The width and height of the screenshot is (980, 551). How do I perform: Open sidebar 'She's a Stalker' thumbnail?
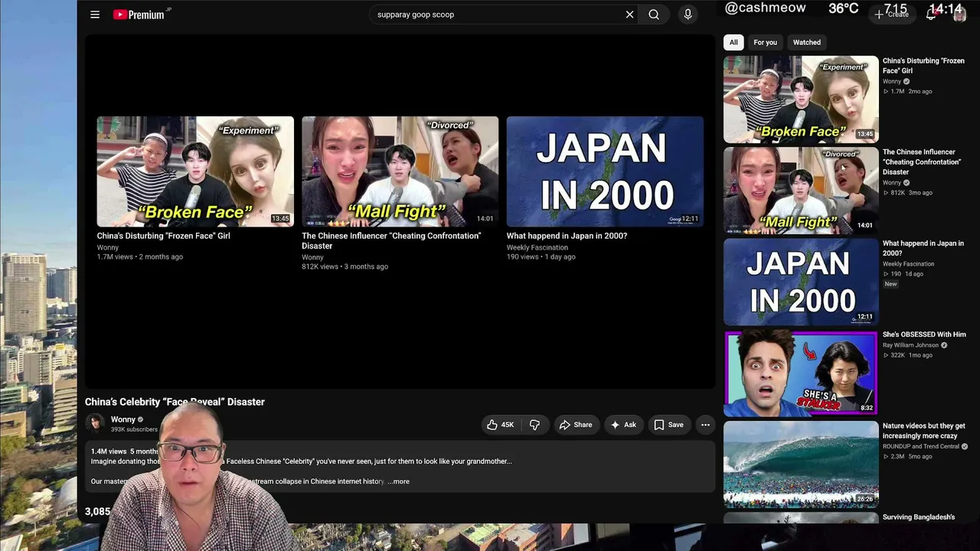(801, 373)
